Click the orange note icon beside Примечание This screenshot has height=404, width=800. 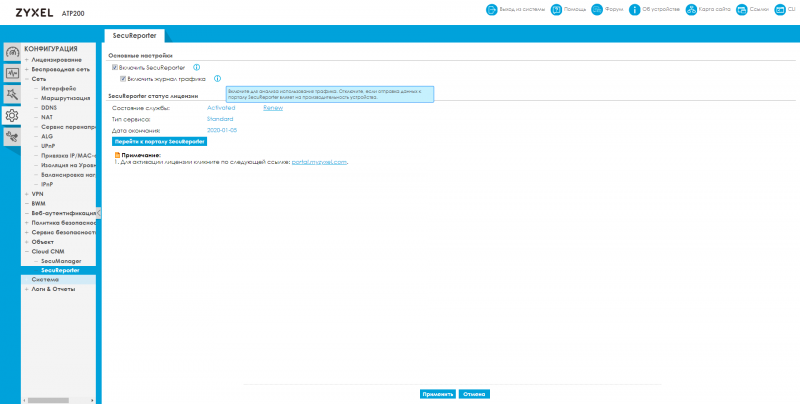click(117, 155)
